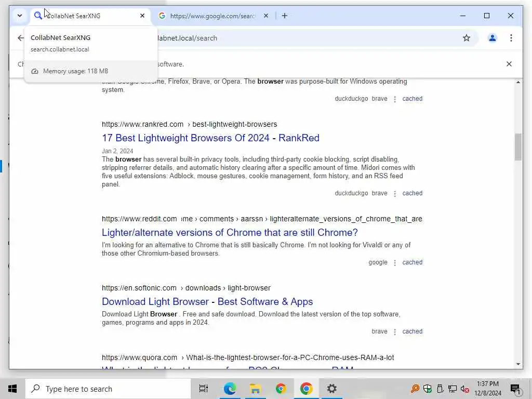532x399 pixels.
Task: Open Settings gear in the taskbar
Action: (x=331, y=389)
